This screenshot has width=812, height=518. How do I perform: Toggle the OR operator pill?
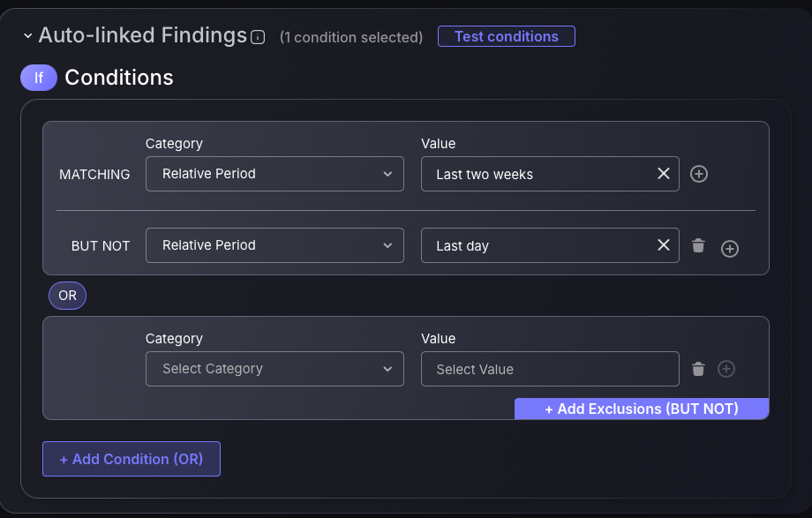point(67,296)
